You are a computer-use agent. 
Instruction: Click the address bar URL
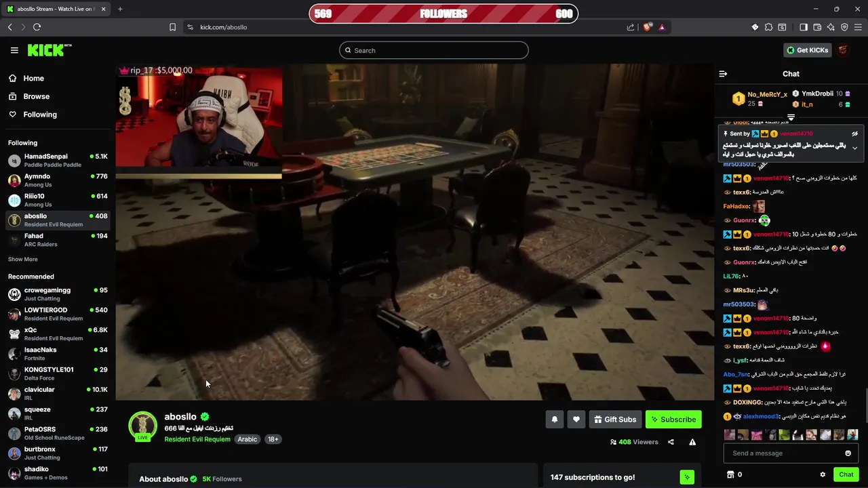point(223,27)
